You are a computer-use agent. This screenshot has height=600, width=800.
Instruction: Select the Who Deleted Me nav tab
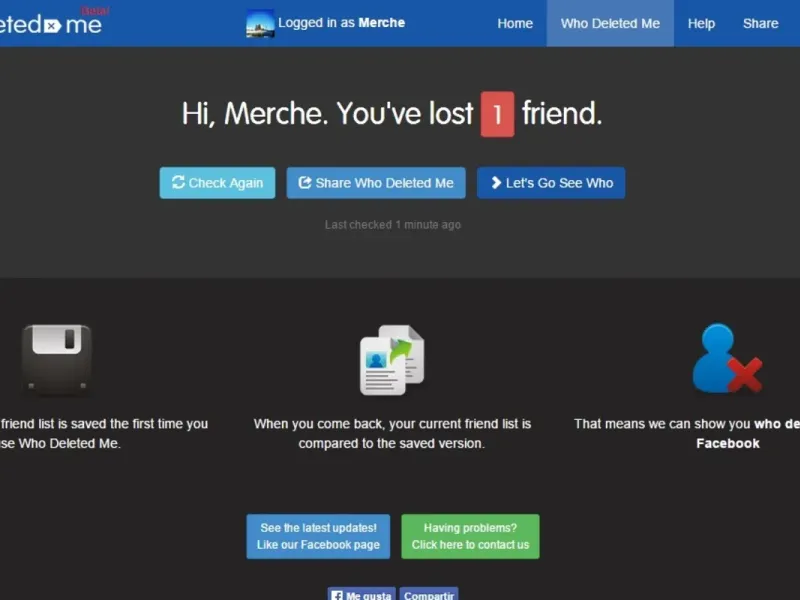point(610,23)
